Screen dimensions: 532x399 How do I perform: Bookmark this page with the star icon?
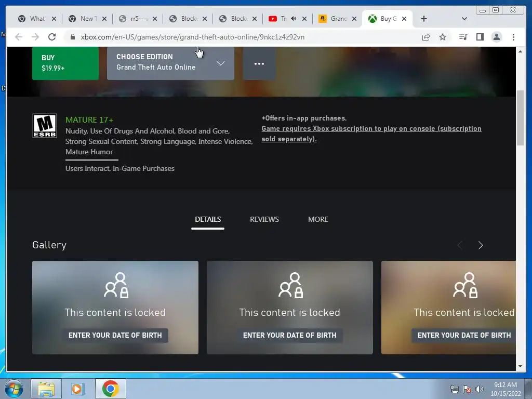click(x=443, y=37)
